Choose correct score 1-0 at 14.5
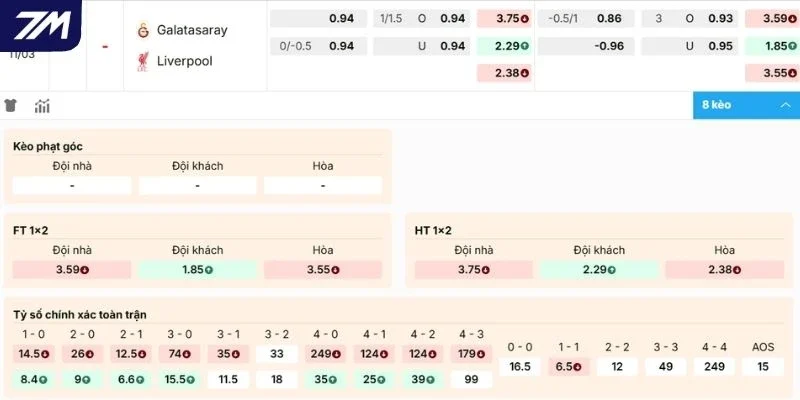800x400 pixels. 34,354
